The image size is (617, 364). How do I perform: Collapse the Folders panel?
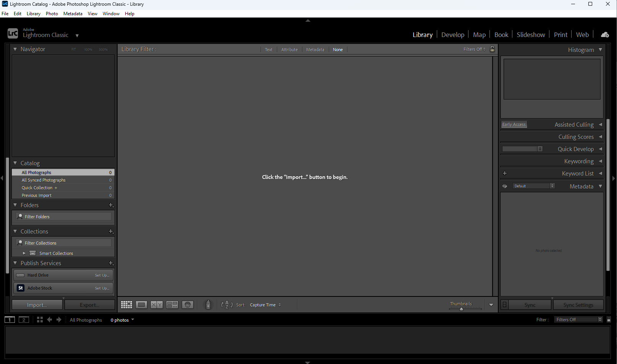[x=15, y=205]
